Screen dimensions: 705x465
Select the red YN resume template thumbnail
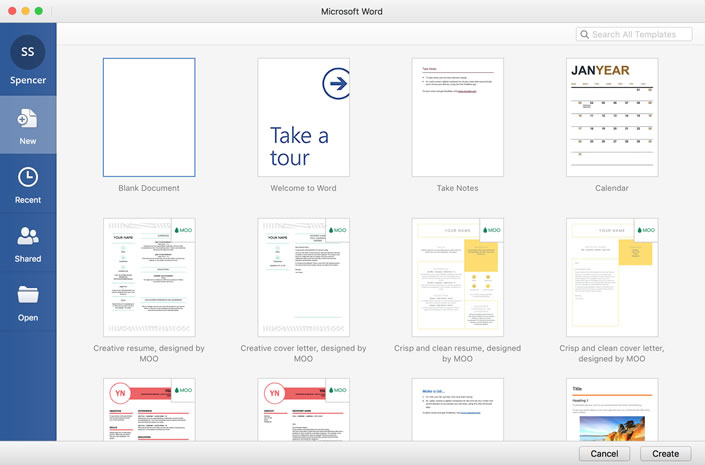point(149,409)
